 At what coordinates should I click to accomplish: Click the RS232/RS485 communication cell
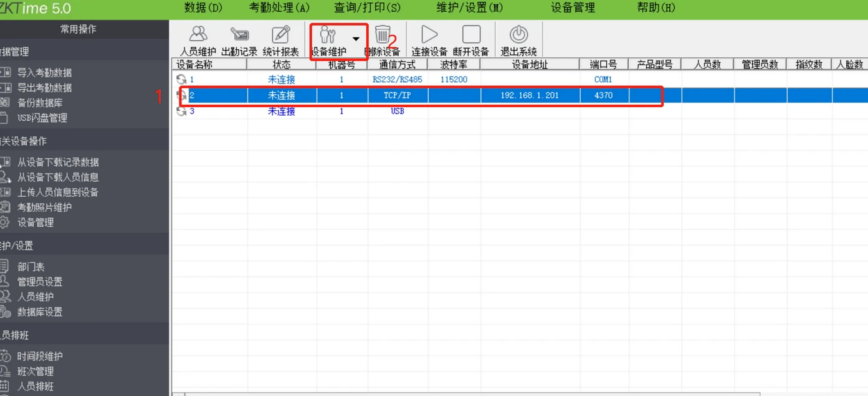click(398, 80)
